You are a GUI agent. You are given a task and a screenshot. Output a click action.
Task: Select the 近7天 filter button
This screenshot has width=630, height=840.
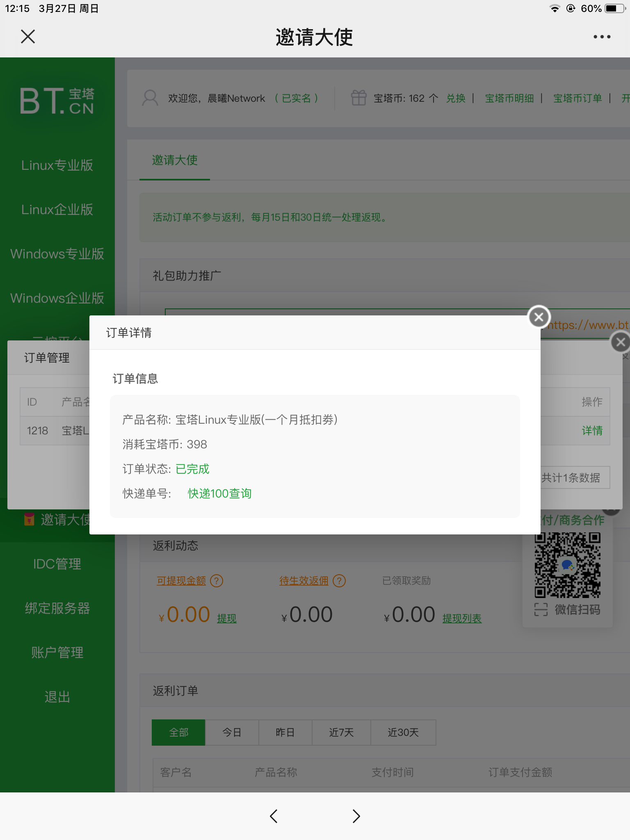(341, 733)
